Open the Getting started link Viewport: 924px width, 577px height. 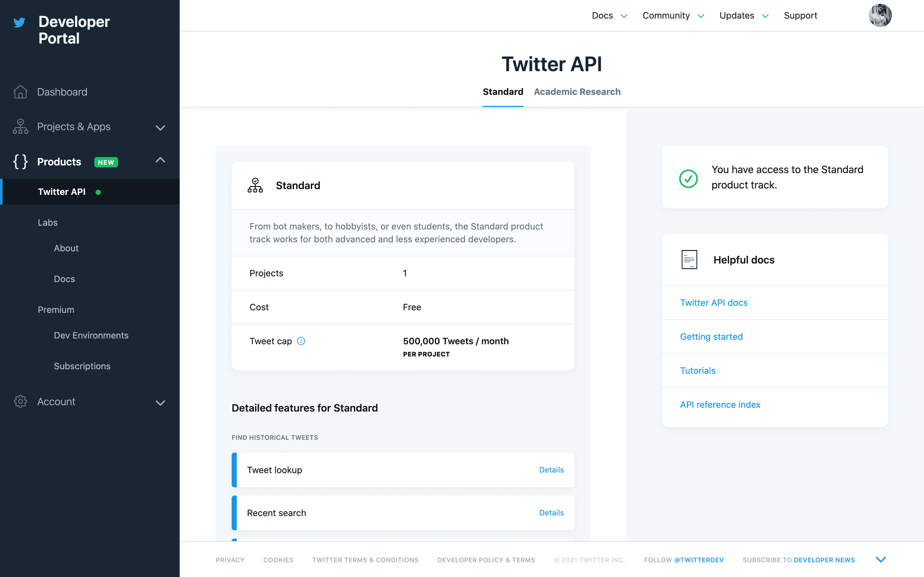point(711,337)
